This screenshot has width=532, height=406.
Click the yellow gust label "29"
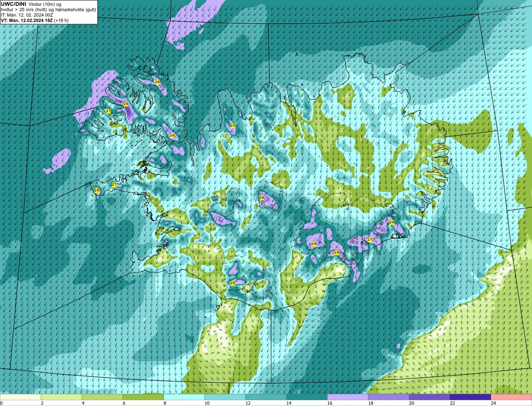[126, 104]
